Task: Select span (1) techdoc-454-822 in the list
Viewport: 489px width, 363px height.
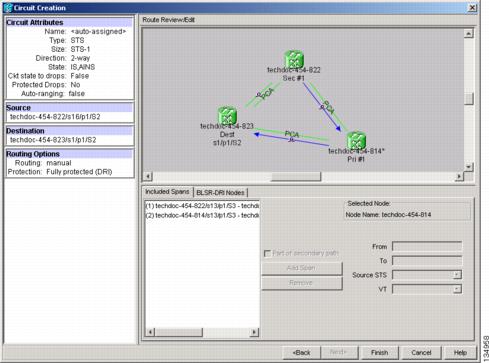Action: (202, 206)
